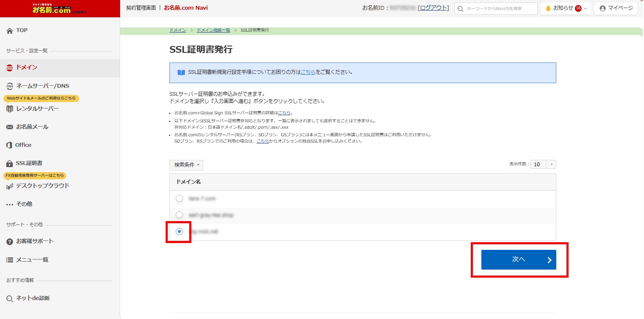Click the TOP home icon in sidebar

click(10, 30)
